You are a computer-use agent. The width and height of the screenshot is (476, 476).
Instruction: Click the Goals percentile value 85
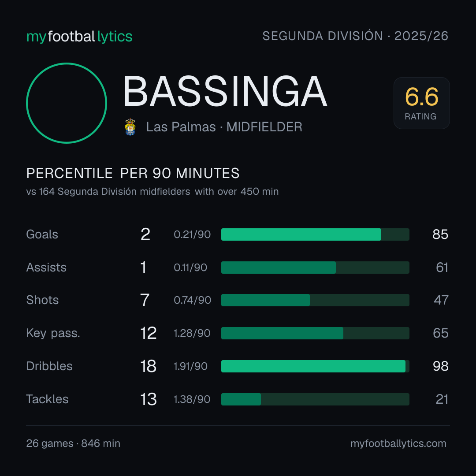pyautogui.click(x=440, y=234)
